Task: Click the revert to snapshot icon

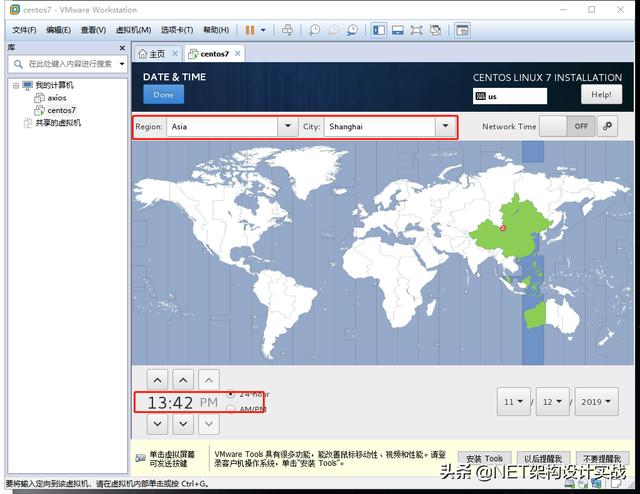Action: 333,30
